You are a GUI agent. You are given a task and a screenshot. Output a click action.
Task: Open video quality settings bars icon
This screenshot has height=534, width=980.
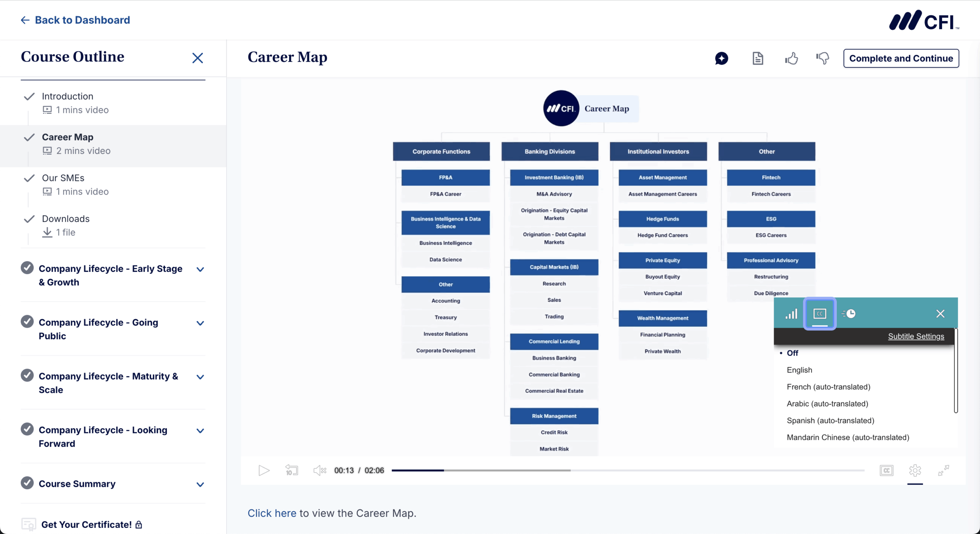(791, 314)
